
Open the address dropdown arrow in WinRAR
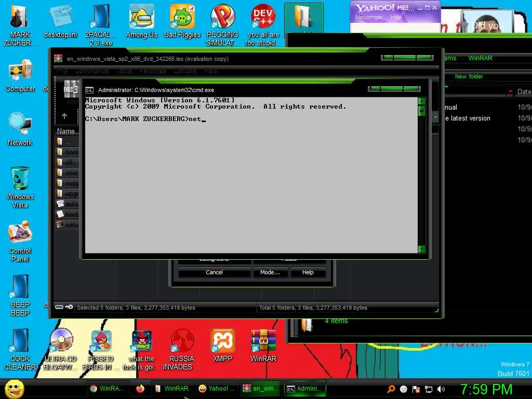click(436, 117)
